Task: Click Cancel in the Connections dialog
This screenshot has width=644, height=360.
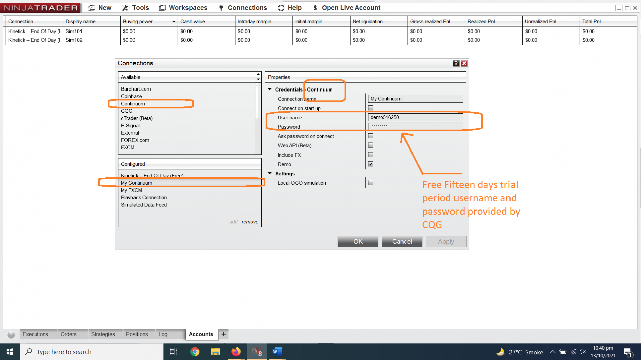Action: [x=402, y=241]
